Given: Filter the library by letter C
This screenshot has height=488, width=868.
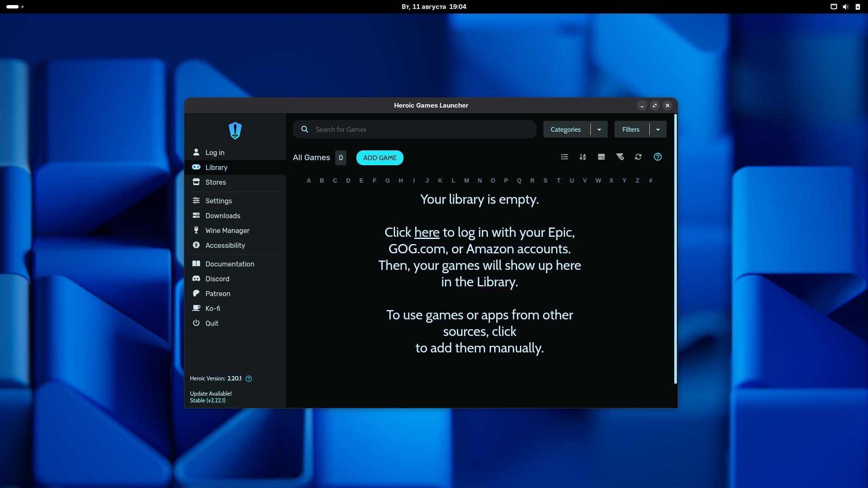Looking at the screenshot, I should click(x=335, y=180).
